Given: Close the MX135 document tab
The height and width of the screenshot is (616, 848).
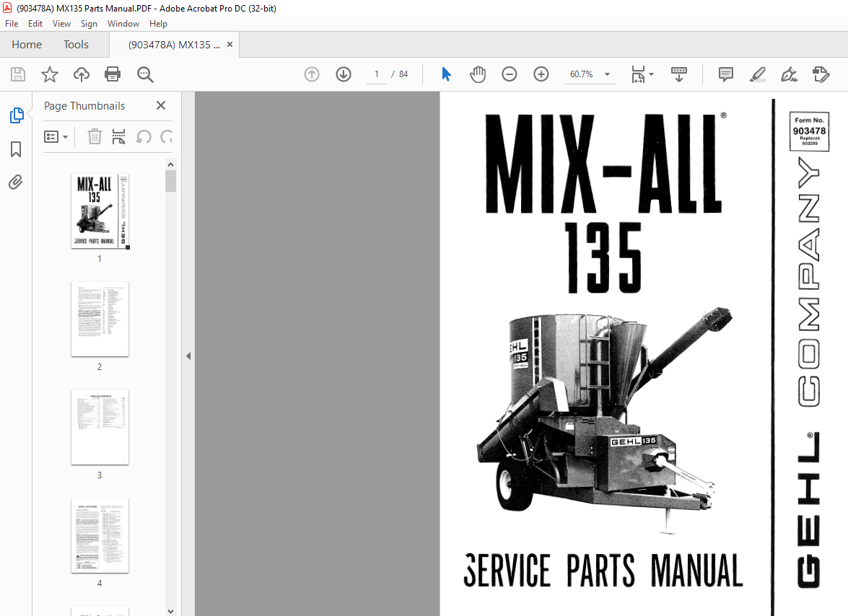Looking at the screenshot, I should pos(230,44).
